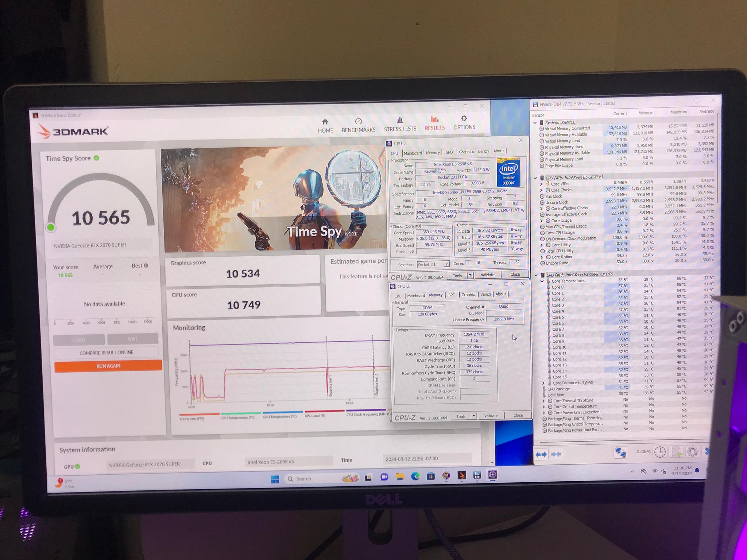
Task: Expand Core Distance to TjMAX row
Action: coord(543,383)
